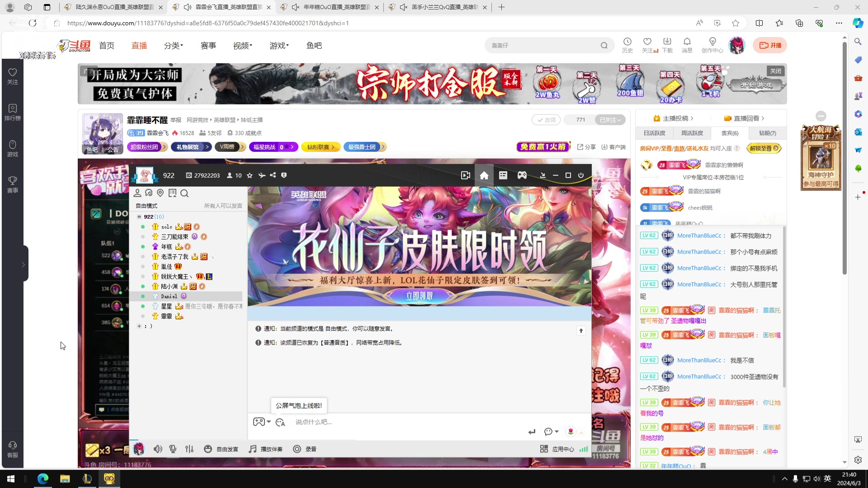Click the browser refresh button
The image size is (868, 488).
coord(33,23)
